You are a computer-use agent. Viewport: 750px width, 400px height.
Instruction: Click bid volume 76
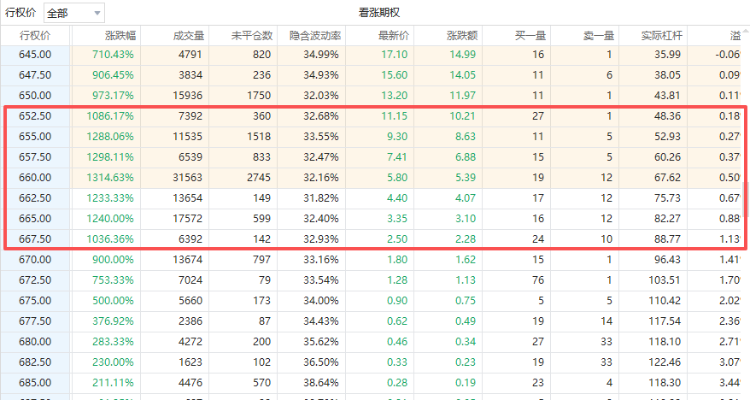point(538,280)
